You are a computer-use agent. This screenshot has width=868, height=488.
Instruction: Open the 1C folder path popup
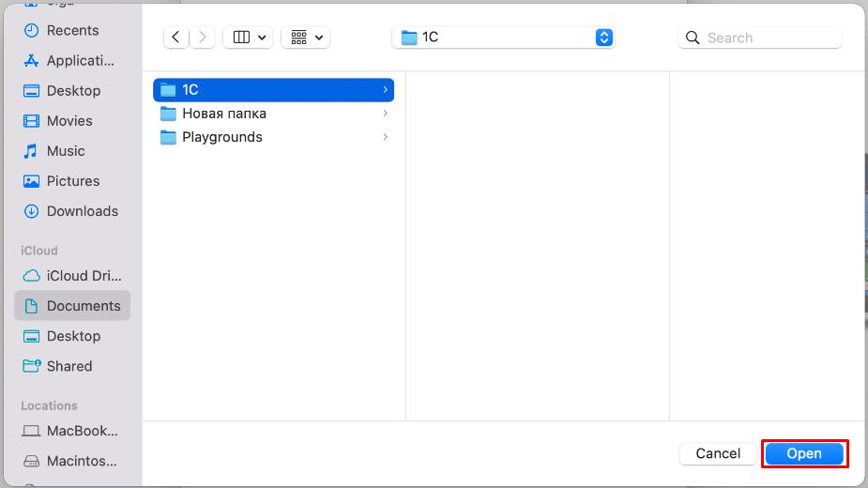[x=503, y=38]
